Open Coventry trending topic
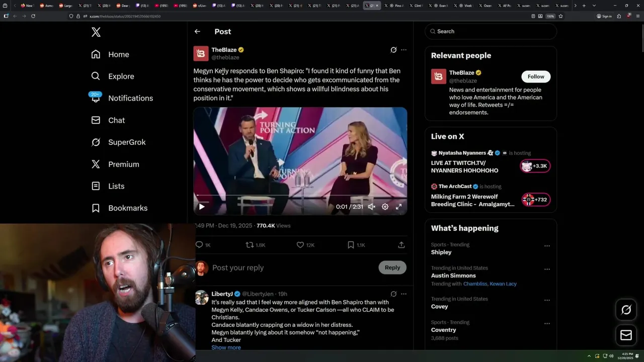This screenshot has height=362, width=644. 443,330
